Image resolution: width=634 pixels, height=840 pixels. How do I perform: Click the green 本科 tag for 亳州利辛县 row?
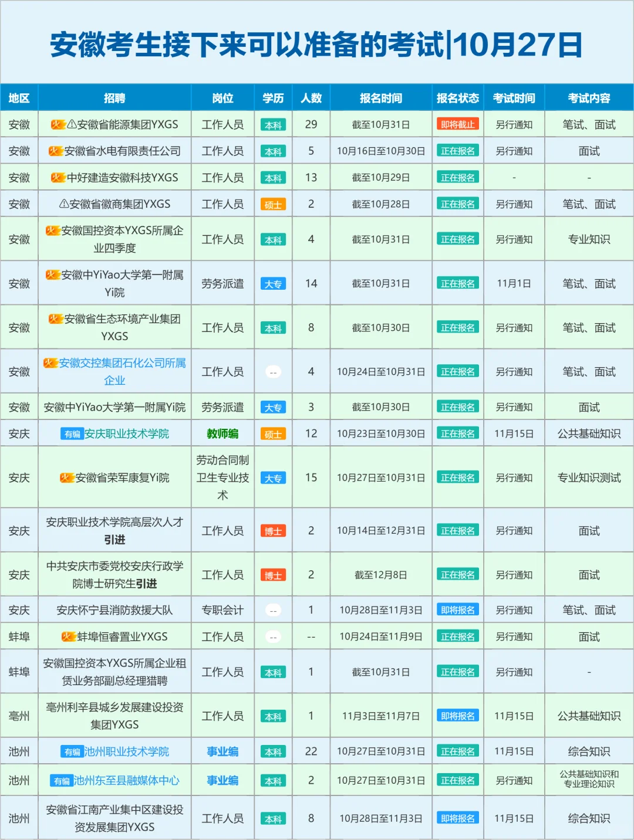coord(273,715)
